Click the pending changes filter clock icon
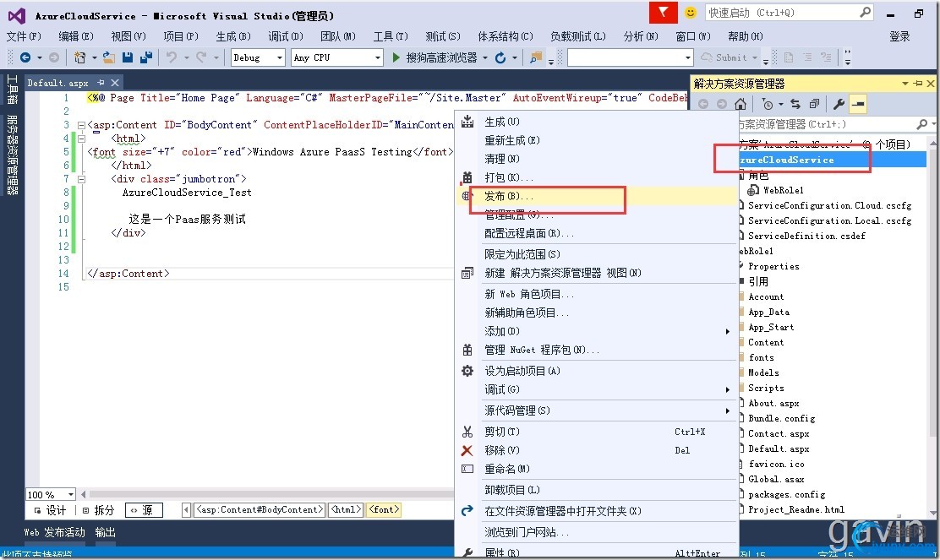This screenshot has height=560, width=940. (768, 104)
